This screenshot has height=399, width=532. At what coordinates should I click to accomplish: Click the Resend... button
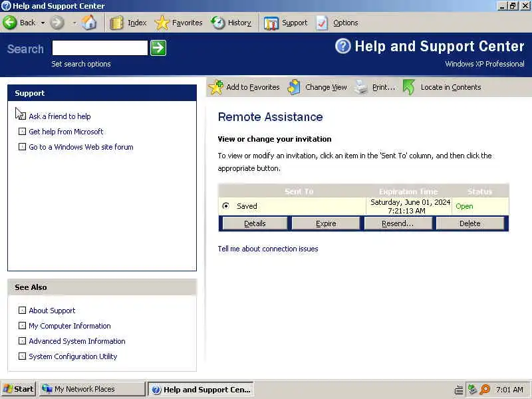click(x=398, y=223)
